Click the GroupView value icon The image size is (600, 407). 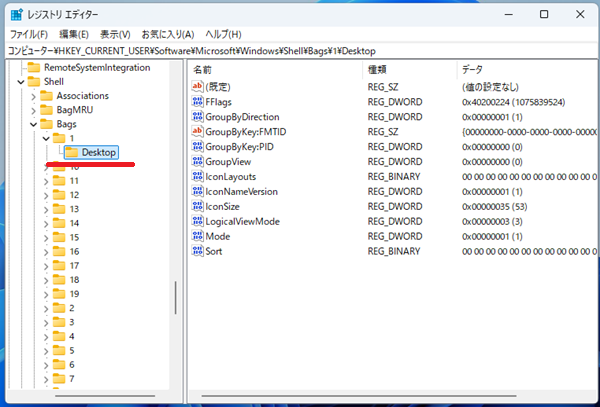(x=197, y=161)
